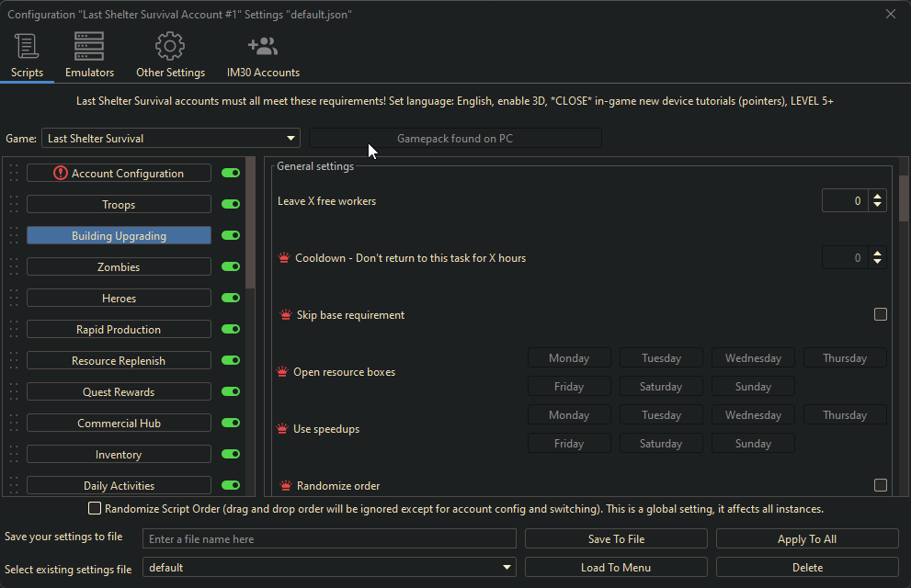The height and width of the screenshot is (588, 911).
Task: Select the Commercial Hub script
Action: click(x=119, y=424)
